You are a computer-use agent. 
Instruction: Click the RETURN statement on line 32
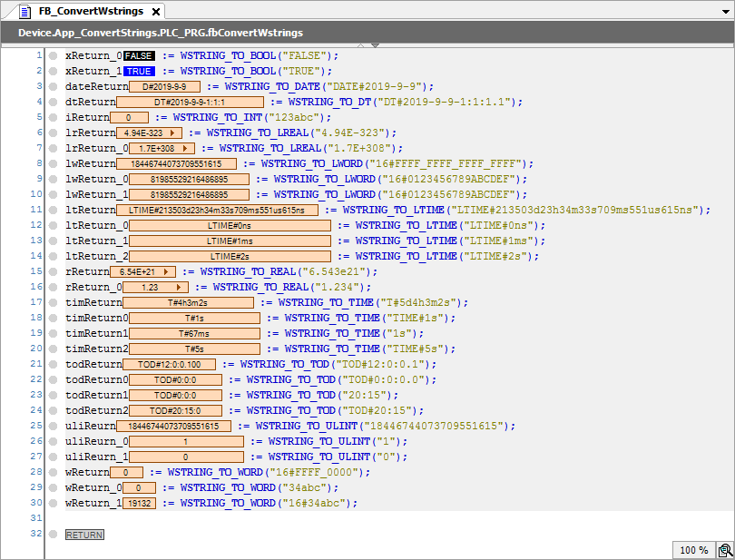84,535
